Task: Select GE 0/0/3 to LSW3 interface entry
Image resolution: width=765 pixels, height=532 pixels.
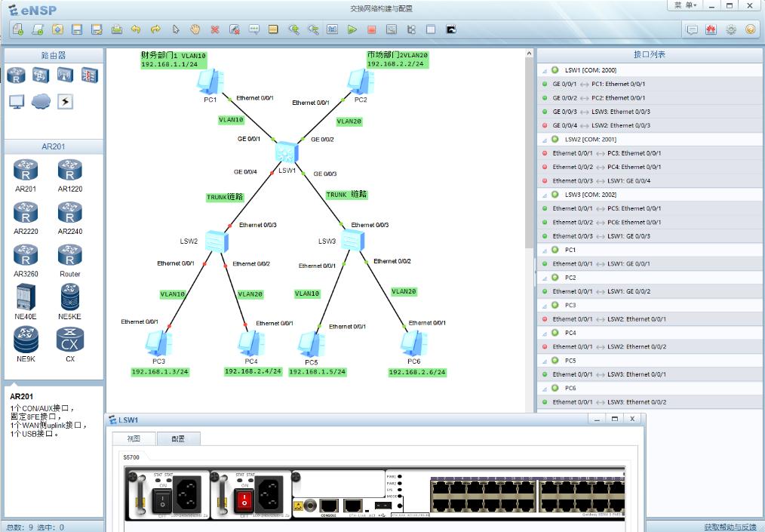Action: click(x=601, y=112)
